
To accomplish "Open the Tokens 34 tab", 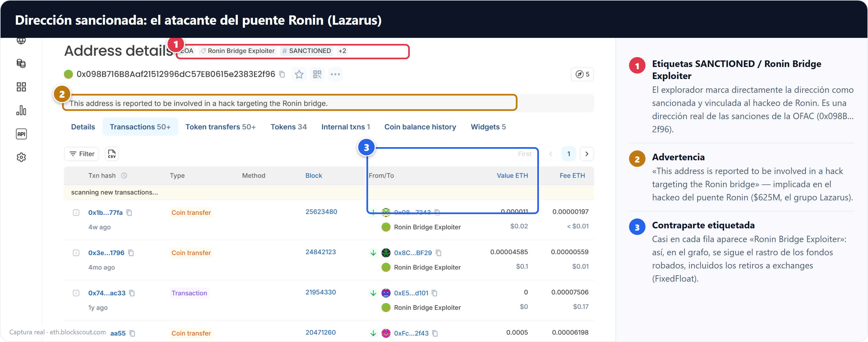I will point(288,127).
